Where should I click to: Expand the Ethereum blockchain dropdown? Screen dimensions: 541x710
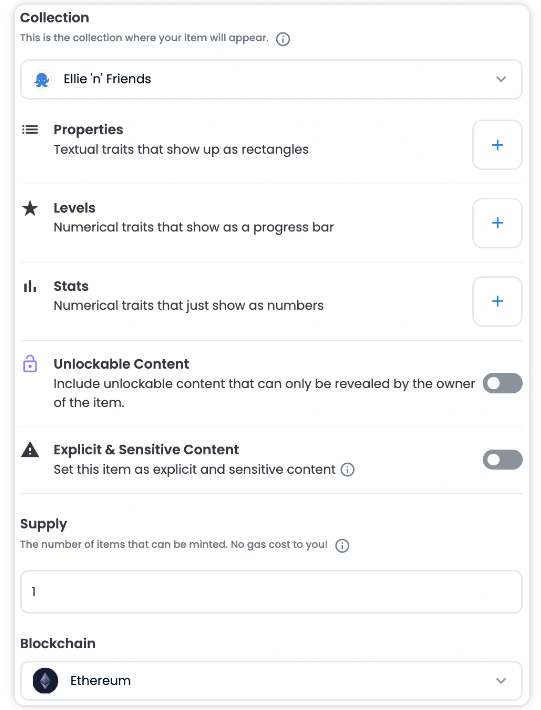[271, 681]
